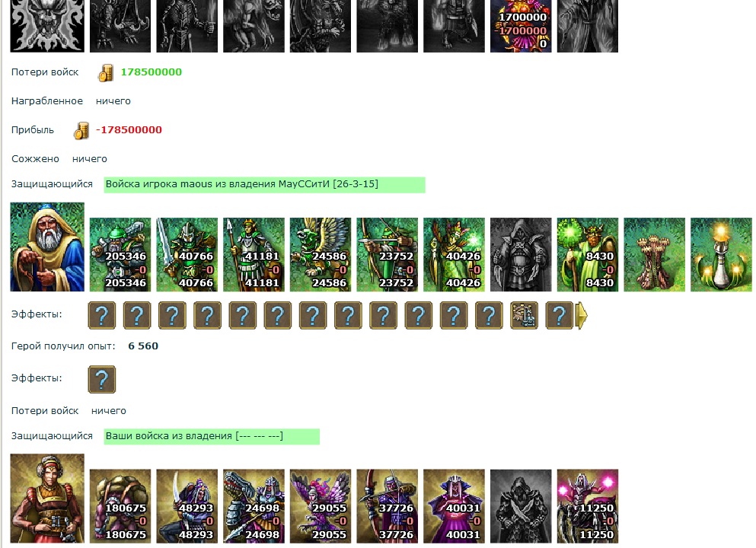Select the pink glowing unit with 11250
Viewport: 756px width, 548px height.
(587, 506)
